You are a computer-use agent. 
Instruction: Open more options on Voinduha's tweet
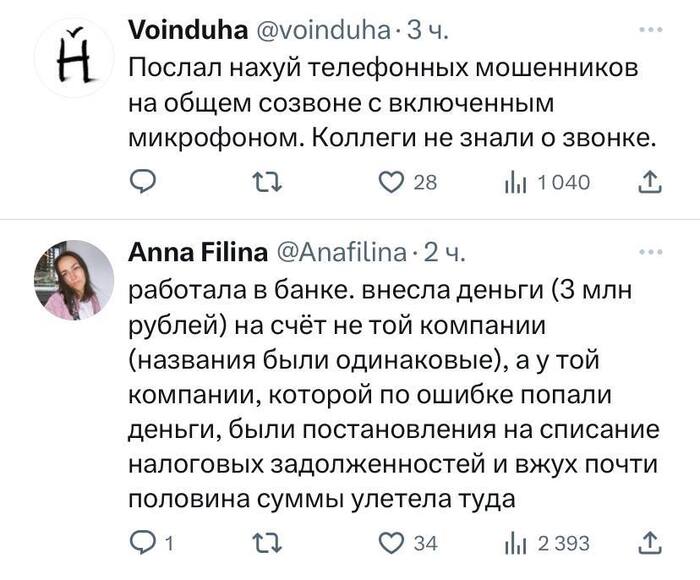[x=656, y=30]
